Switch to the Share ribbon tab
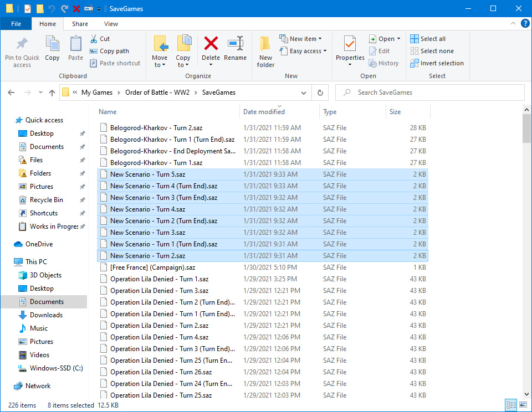 pos(80,24)
